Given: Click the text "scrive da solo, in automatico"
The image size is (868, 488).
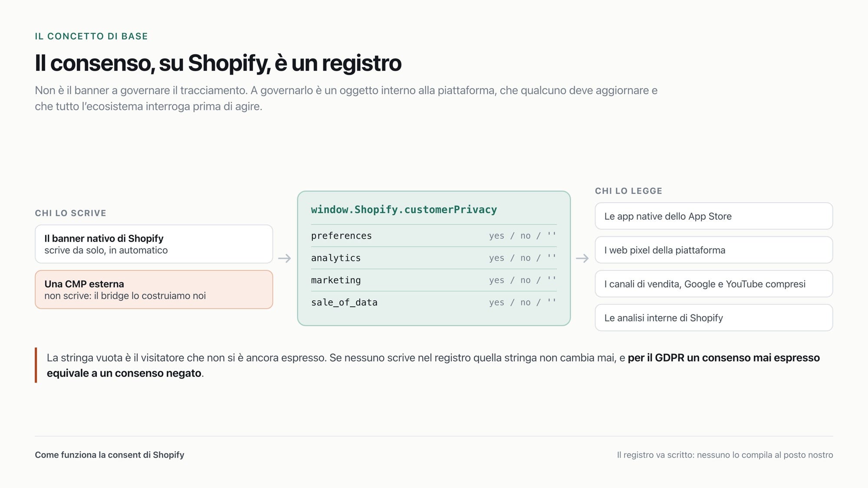Looking at the screenshot, I should [106, 250].
